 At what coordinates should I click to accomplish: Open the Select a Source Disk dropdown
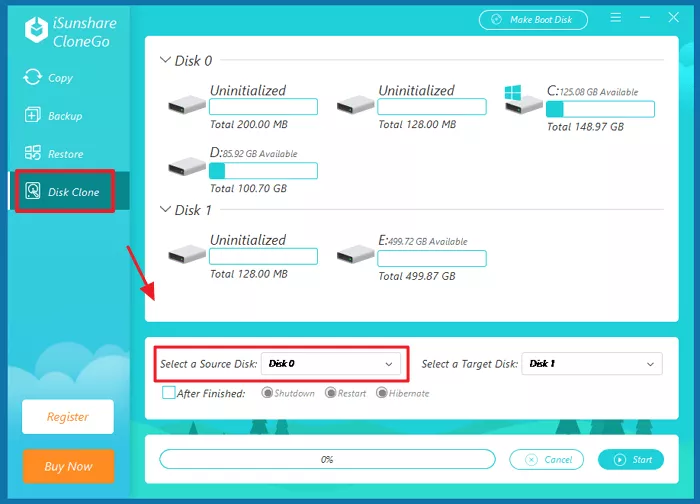(x=331, y=363)
